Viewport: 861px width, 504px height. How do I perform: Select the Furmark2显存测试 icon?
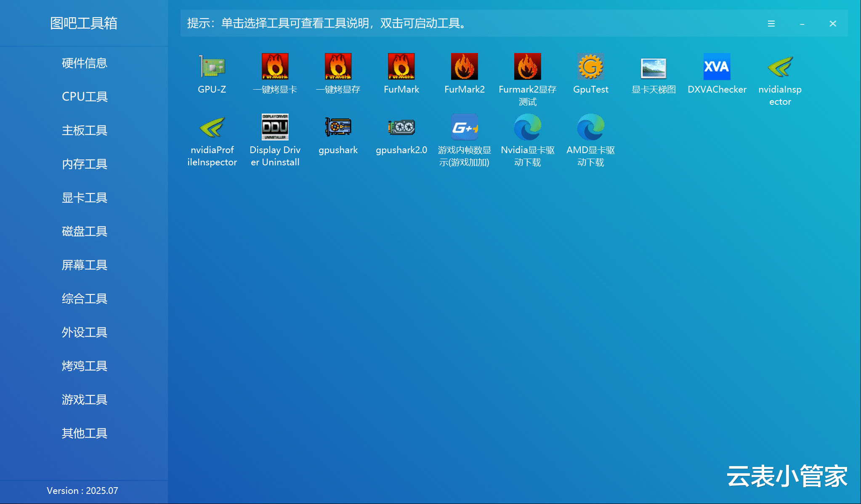point(527,66)
